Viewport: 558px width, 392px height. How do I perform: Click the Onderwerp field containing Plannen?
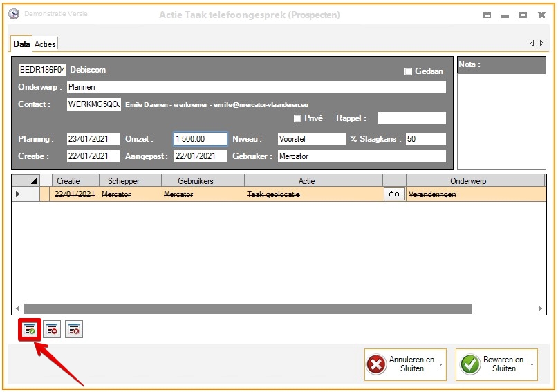coord(256,87)
